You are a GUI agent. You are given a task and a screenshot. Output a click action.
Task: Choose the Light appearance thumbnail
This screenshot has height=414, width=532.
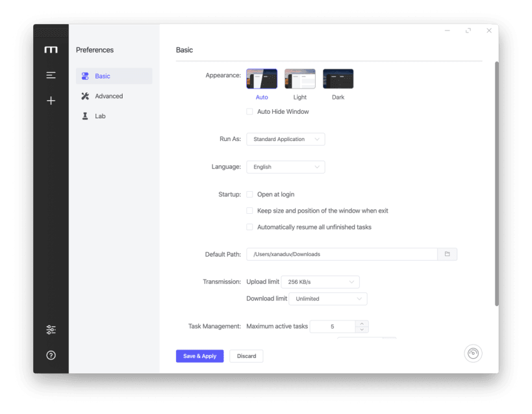point(300,79)
